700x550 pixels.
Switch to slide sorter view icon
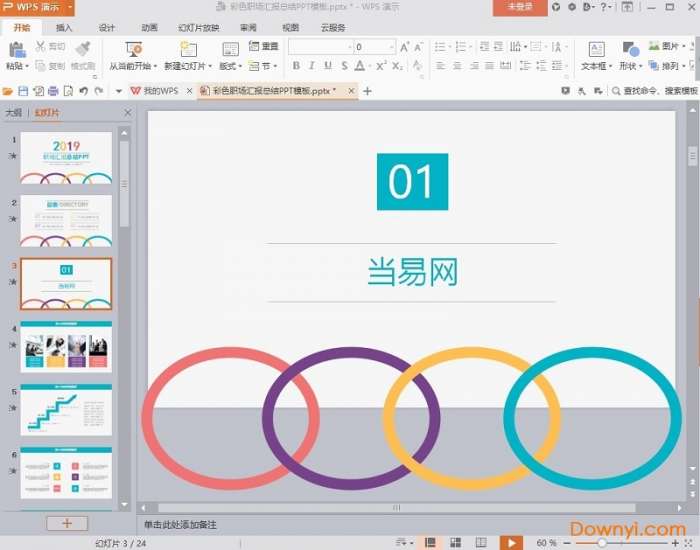(455, 542)
